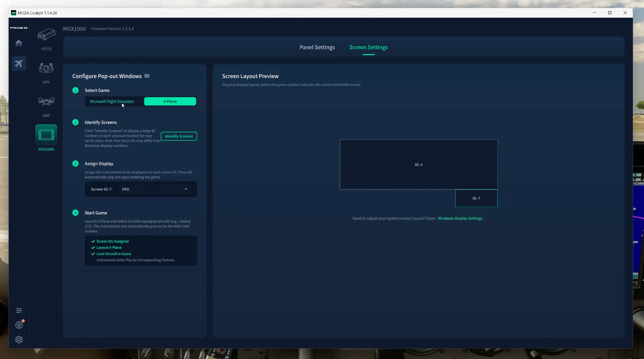Open the Windows Display Settings link

coord(460,219)
